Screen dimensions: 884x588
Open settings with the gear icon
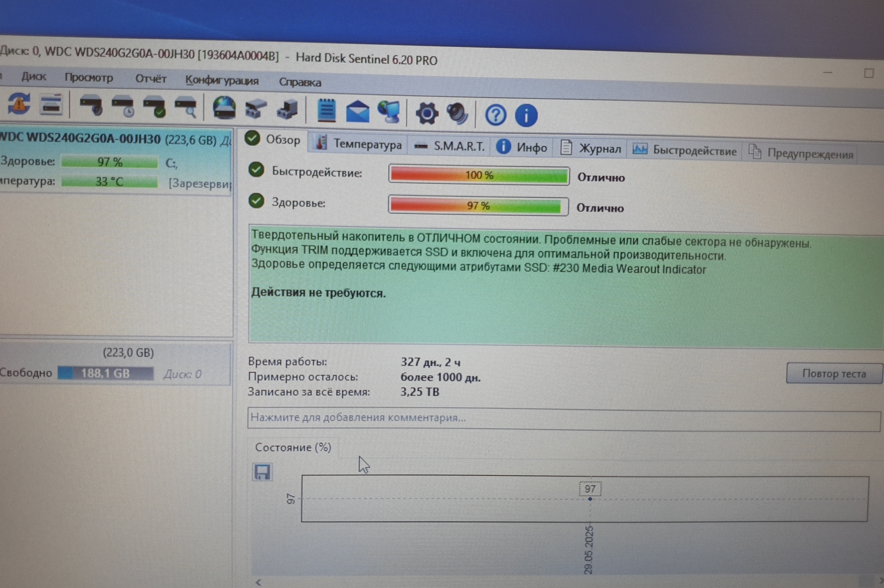(427, 113)
